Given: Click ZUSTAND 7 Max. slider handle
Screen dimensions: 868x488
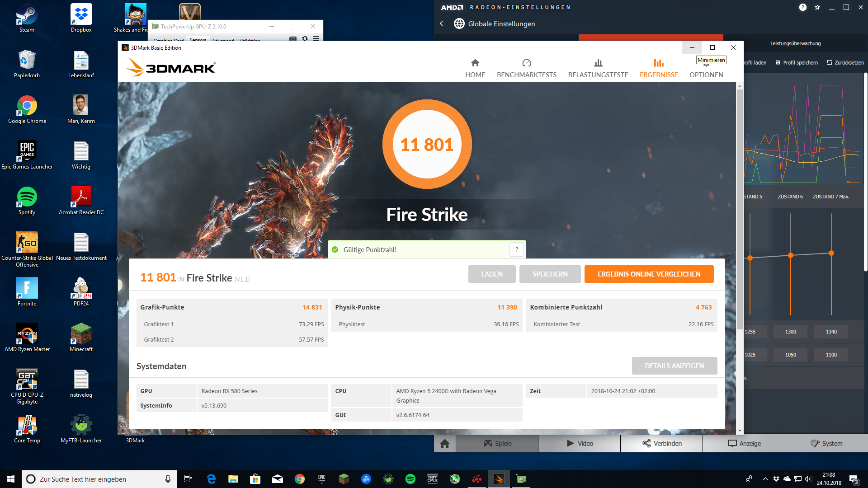Looking at the screenshot, I should point(831,253).
